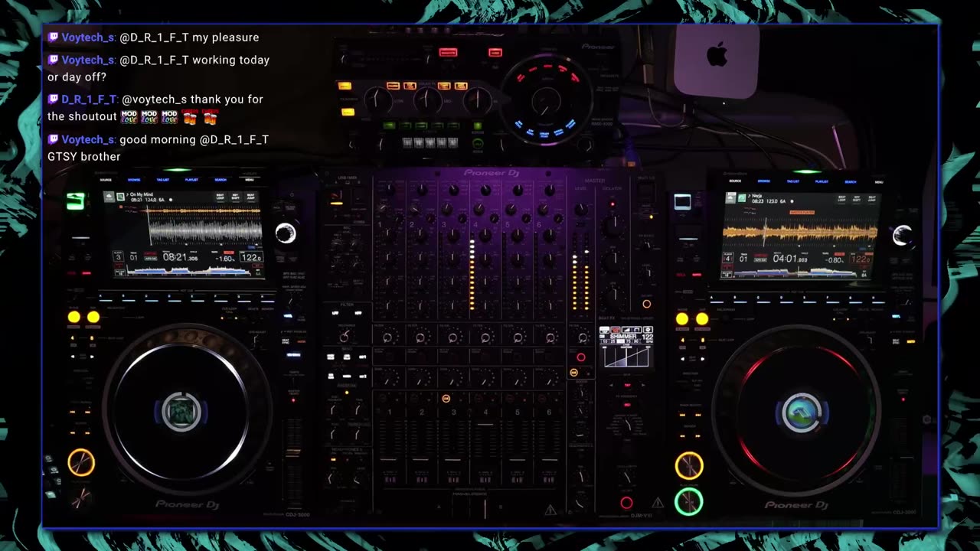
Task: Click the artwork icon next to On My Mind
Action: coord(122,197)
